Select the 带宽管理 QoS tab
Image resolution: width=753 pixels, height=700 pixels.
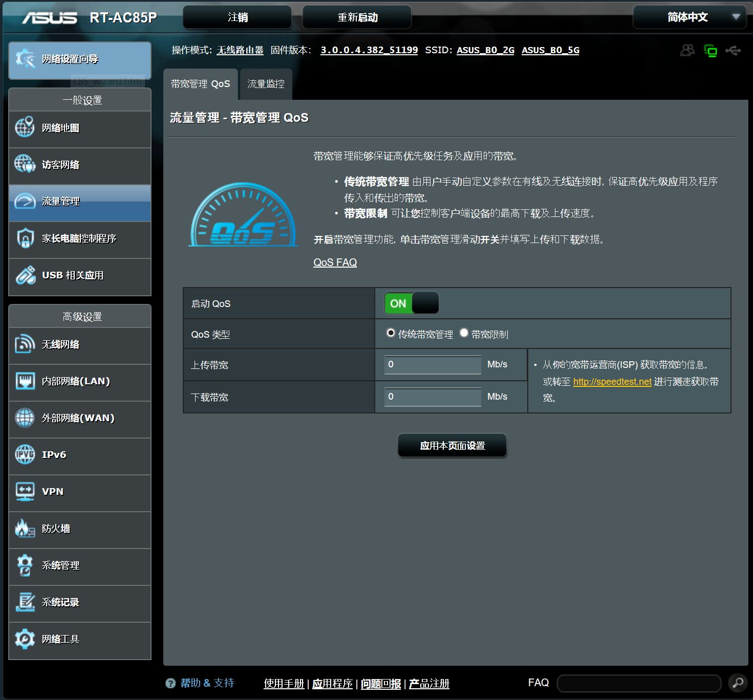click(201, 84)
